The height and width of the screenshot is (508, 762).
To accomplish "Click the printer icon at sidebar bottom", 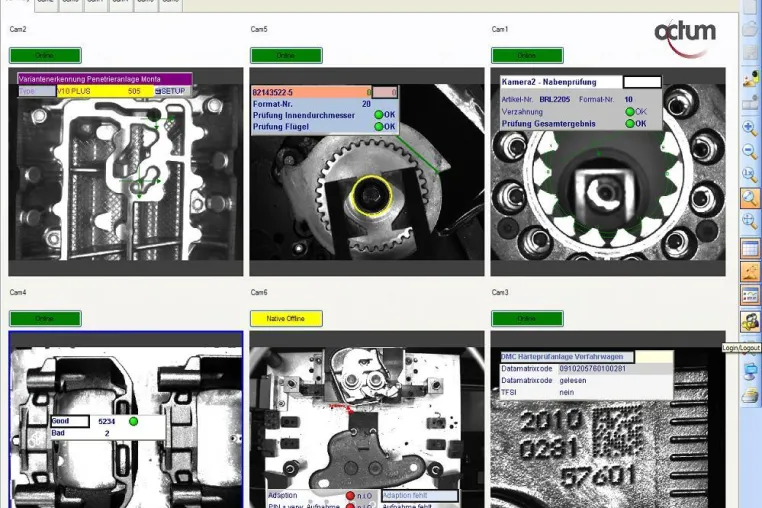I will (x=750, y=397).
